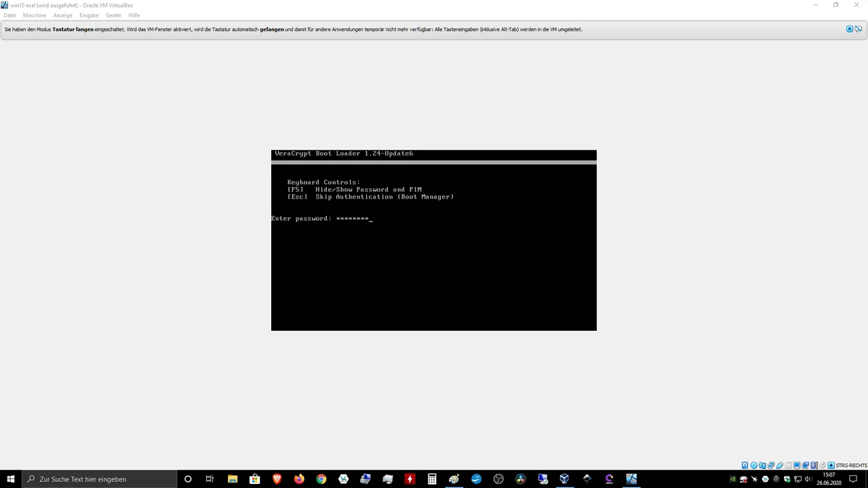Open Task View

tap(210, 479)
